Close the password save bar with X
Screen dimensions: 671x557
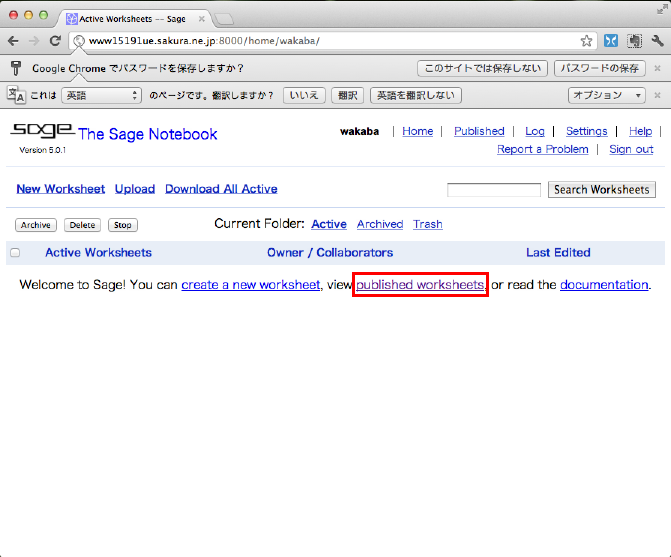point(657,68)
